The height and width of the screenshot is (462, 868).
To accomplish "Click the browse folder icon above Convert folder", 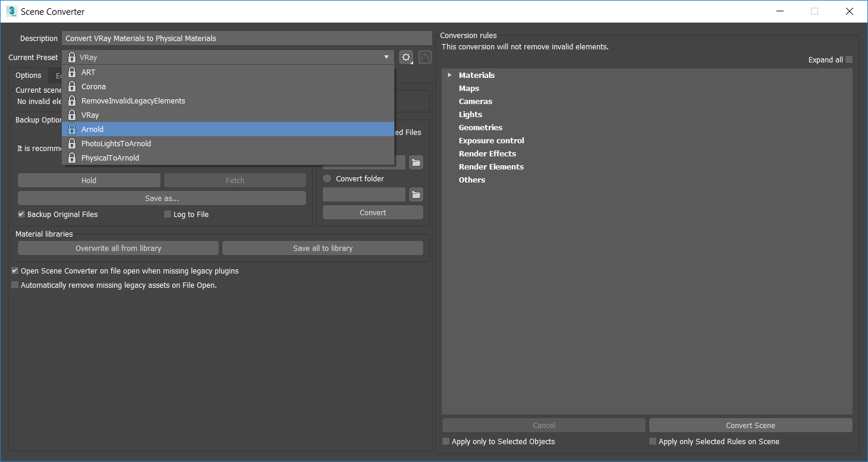I will 416,162.
